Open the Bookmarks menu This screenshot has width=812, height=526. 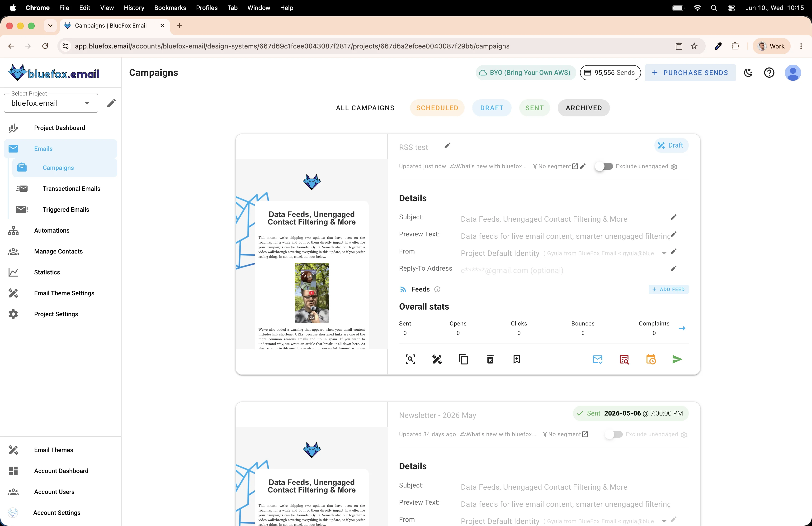[170, 8]
